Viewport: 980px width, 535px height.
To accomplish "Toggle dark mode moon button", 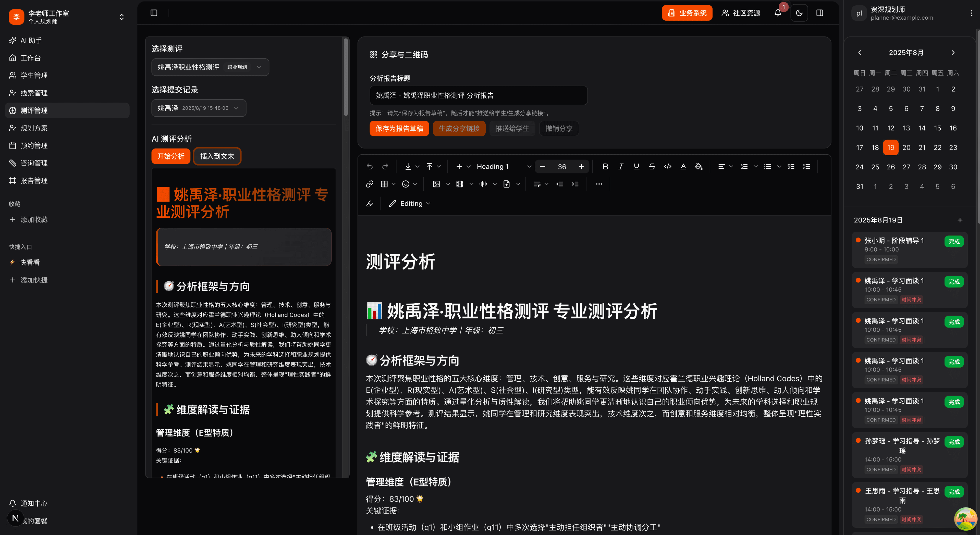I will point(799,13).
